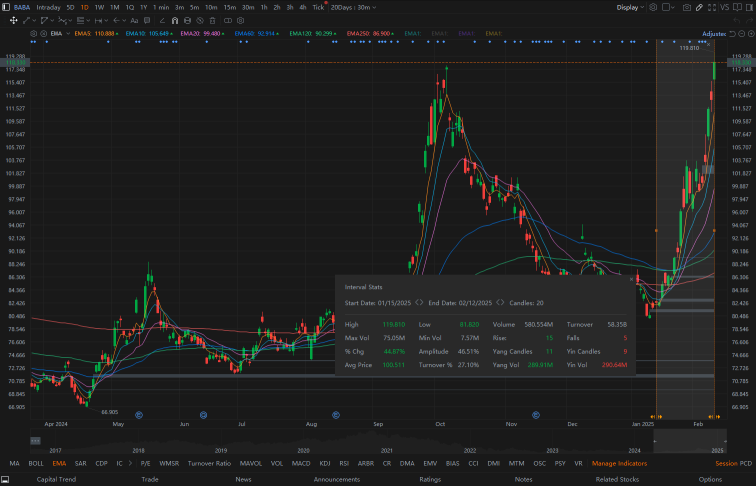Viewport: 756px width, 486px height.
Task: Switch to the 1W timeframe
Action: point(99,7)
